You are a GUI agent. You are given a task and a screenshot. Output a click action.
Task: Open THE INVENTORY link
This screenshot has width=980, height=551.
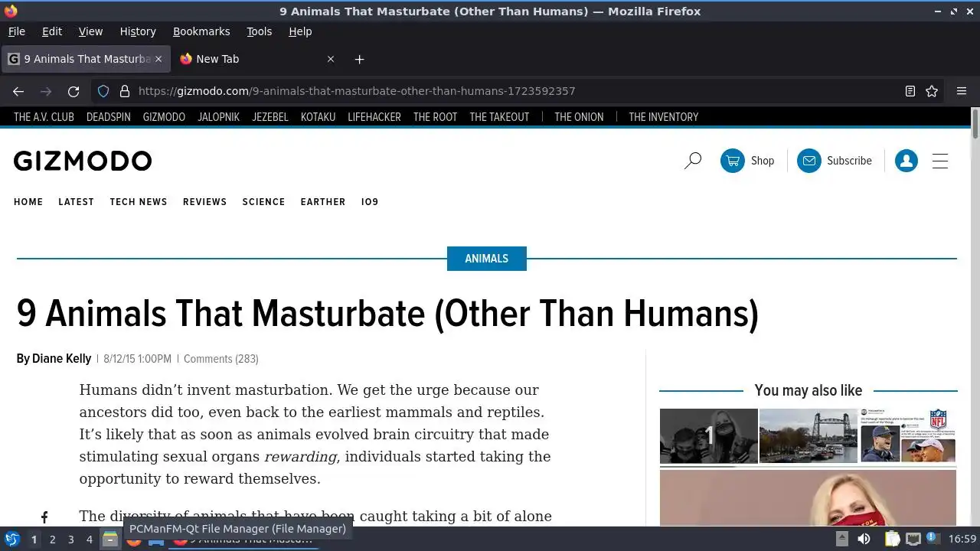[664, 117]
